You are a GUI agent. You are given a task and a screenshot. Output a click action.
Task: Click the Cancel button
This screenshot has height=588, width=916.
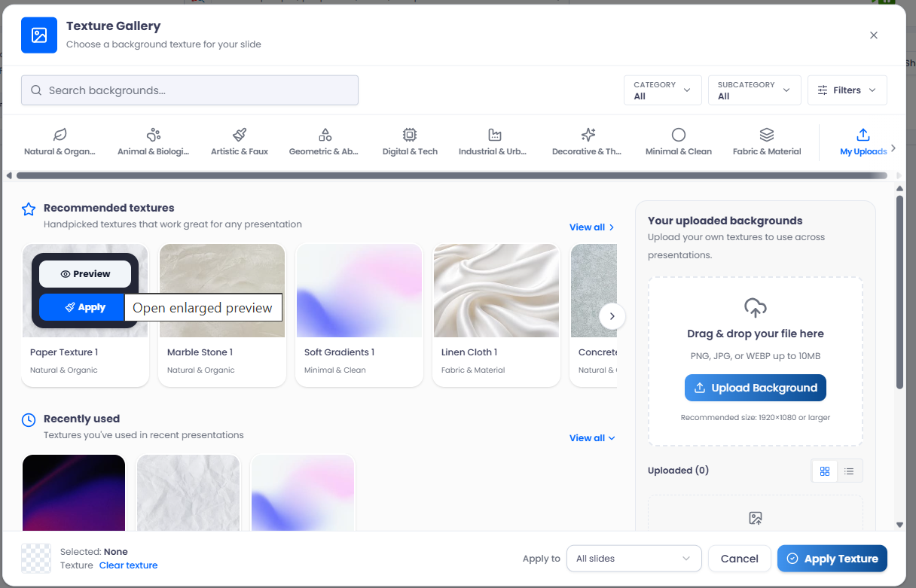pyautogui.click(x=739, y=559)
